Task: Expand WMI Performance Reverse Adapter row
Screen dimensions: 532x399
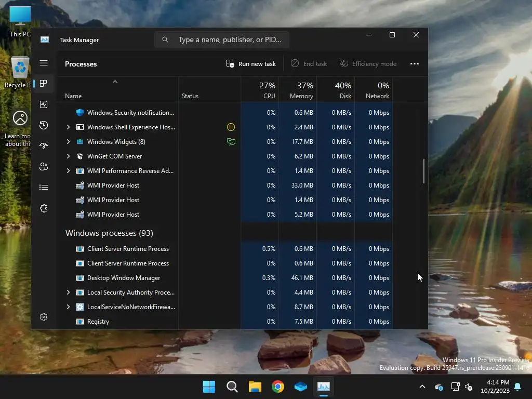Action: (x=68, y=171)
